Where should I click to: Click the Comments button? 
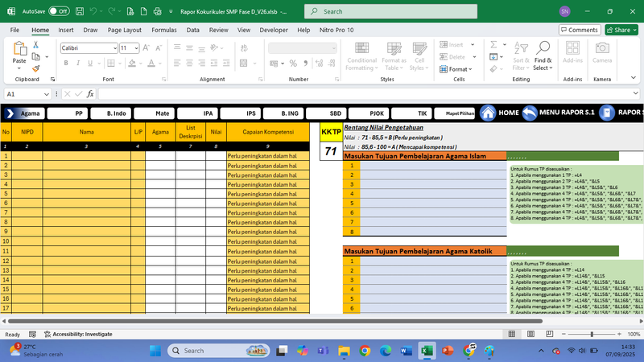579,30
